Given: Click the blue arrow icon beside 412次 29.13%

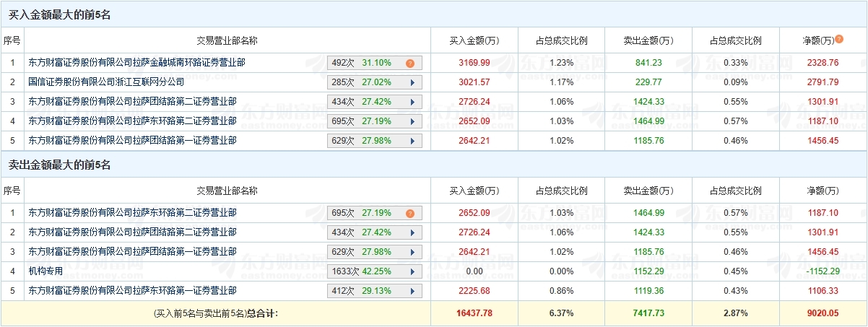Looking at the screenshot, I should [412, 292].
